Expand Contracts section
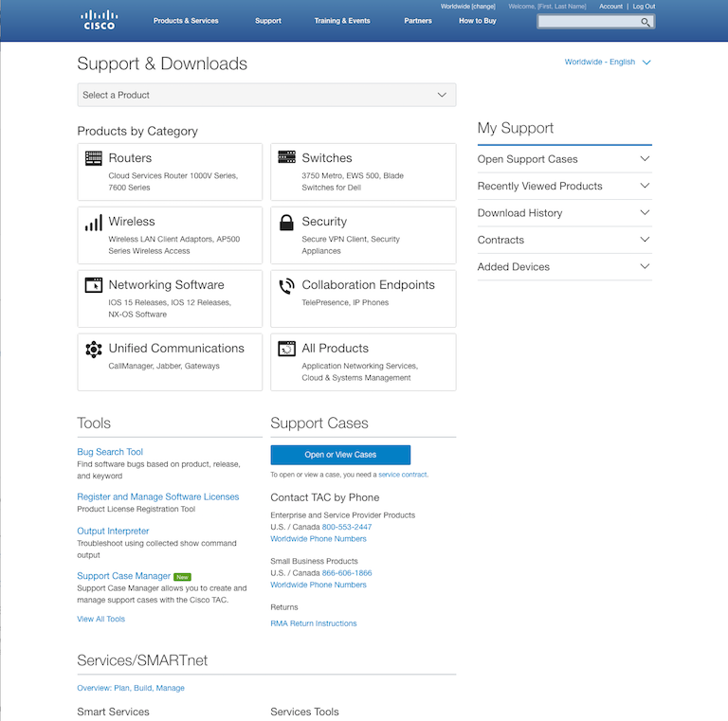 [x=565, y=240]
